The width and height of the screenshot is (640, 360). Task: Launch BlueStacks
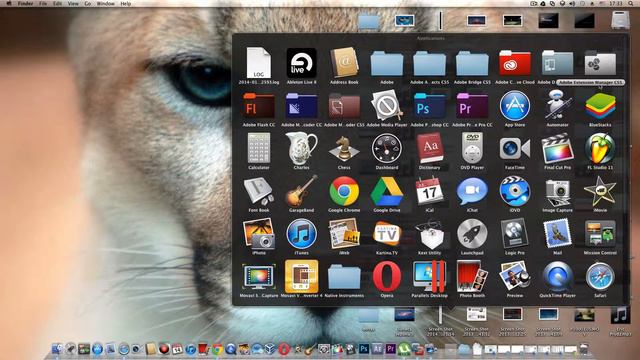pyautogui.click(x=600, y=106)
